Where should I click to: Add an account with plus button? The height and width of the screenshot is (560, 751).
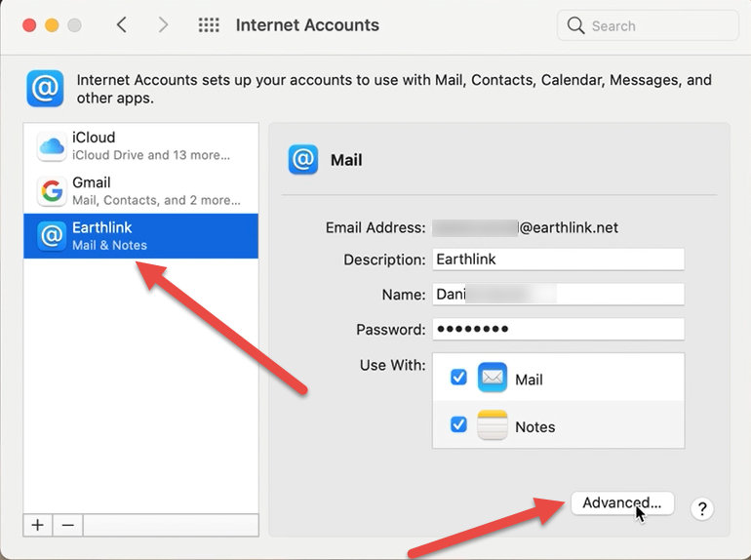38,525
